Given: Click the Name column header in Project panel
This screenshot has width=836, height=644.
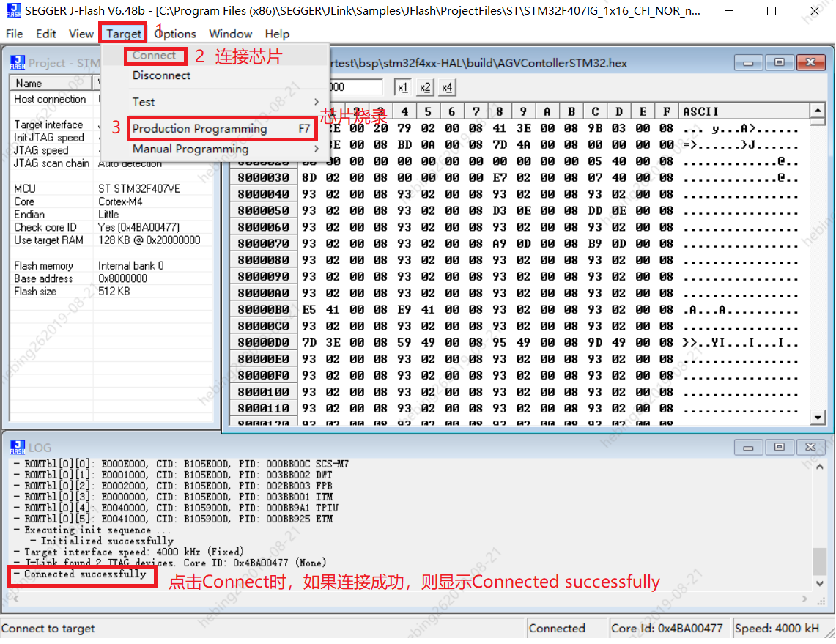Looking at the screenshot, I should coord(51,84).
